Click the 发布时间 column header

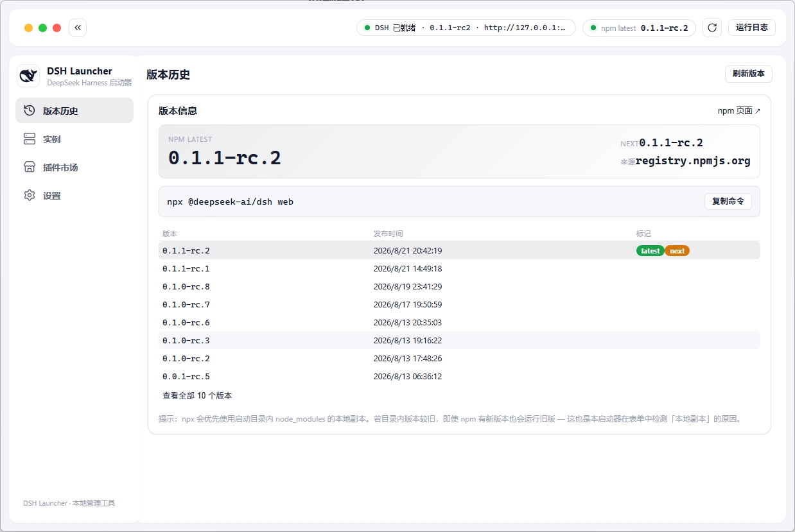388,234
